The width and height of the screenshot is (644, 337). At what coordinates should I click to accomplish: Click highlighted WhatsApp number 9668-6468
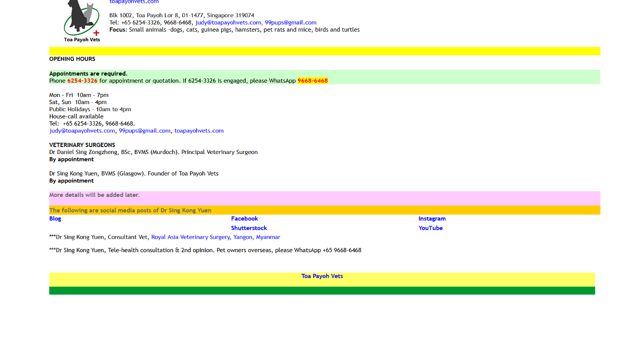pyautogui.click(x=312, y=80)
